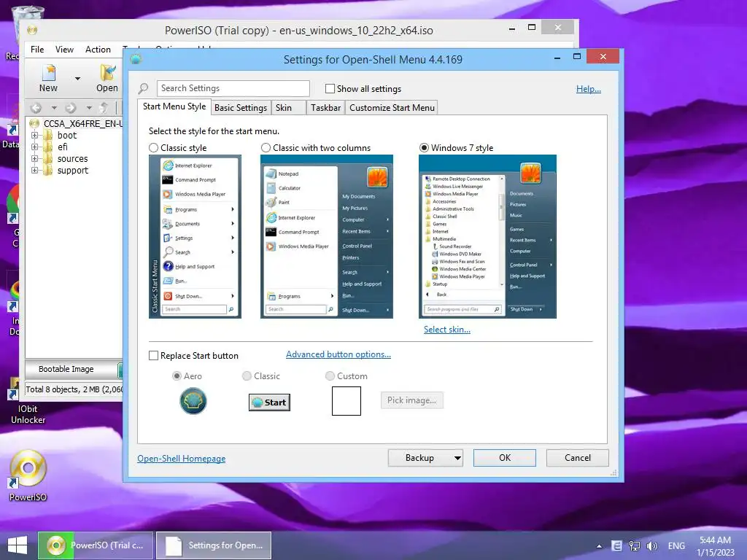Open the Open-Shell Homepage link
The image size is (747, 560).
[181, 459]
